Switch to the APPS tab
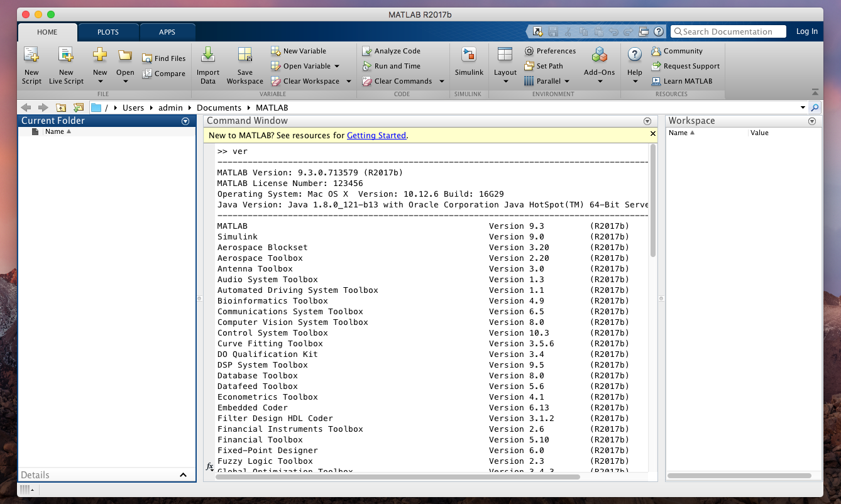This screenshot has height=504, width=841. 167,32
